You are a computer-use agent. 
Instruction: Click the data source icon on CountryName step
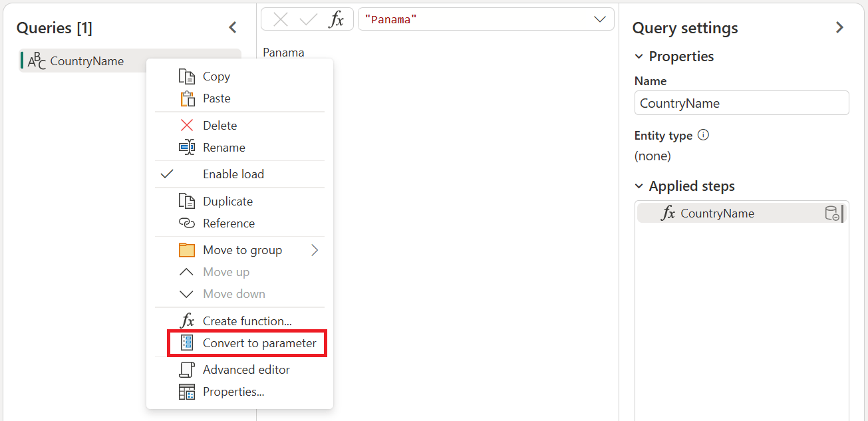coord(833,213)
